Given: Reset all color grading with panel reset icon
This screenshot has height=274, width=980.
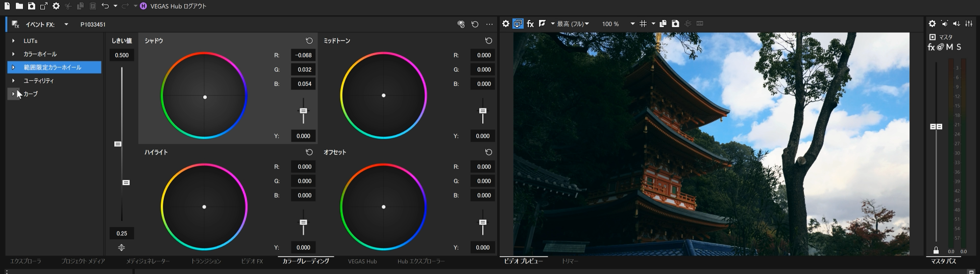Looking at the screenshot, I should (x=475, y=24).
